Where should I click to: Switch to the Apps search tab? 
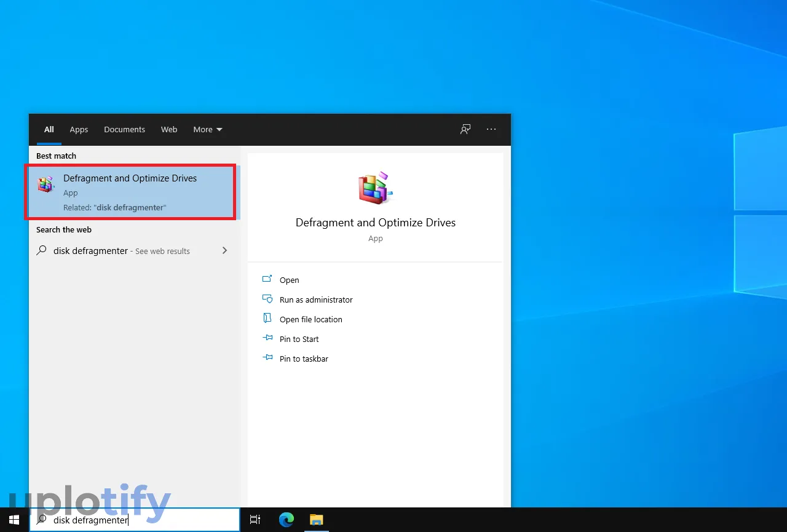tap(79, 129)
